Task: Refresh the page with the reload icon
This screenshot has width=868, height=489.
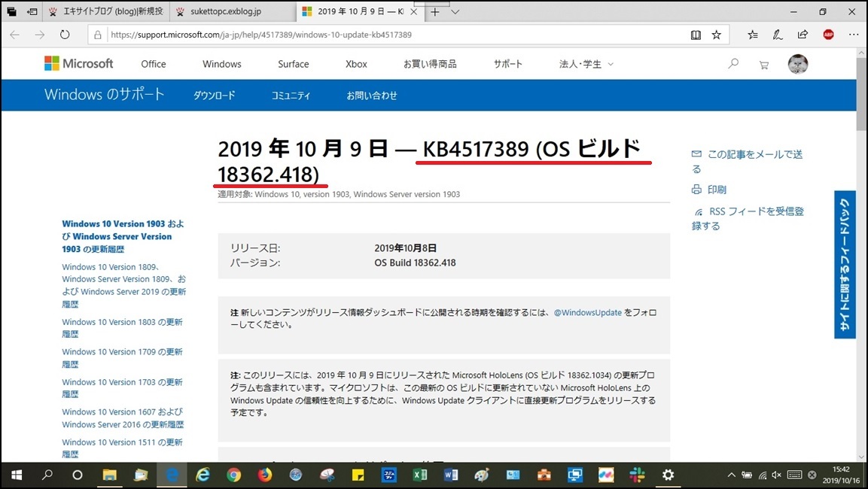Action: pos(65,35)
